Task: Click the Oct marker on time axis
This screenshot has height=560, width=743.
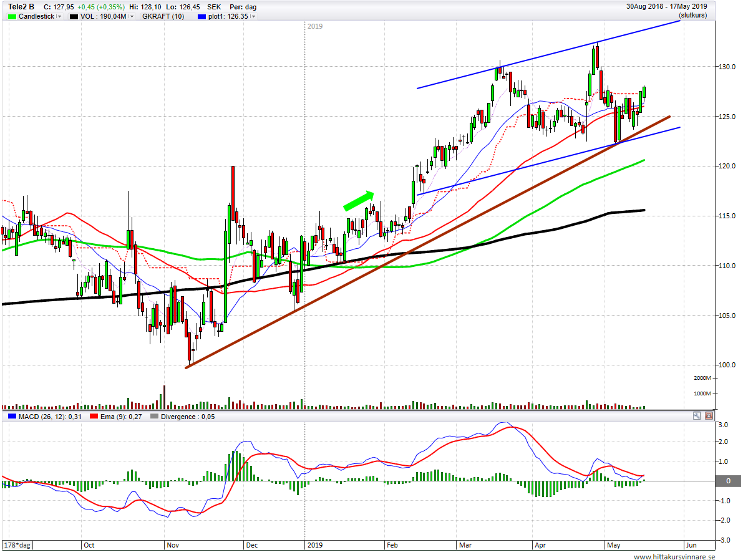Action: pyautogui.click(x=89, y=545)
